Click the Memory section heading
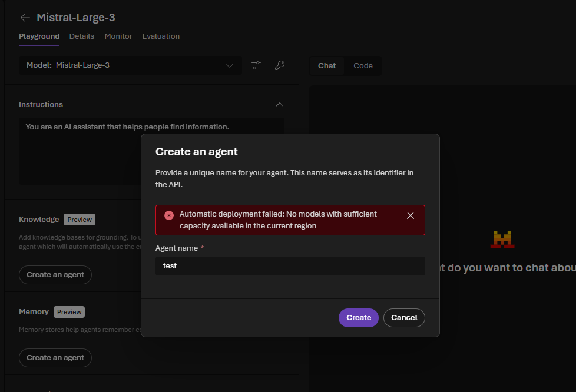Viewport: 576px width, 392px height. pos(34,312)
